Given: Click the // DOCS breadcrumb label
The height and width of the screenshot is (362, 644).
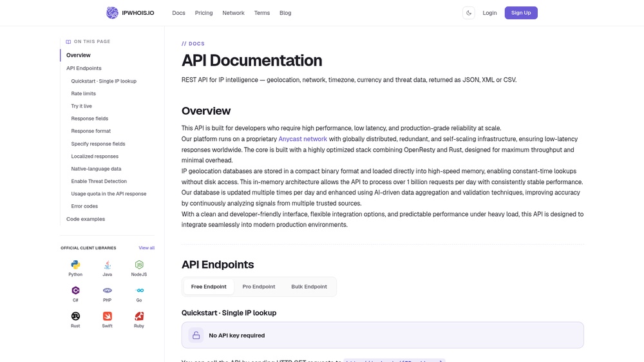Looking at the screenshot, I should 193,44.
